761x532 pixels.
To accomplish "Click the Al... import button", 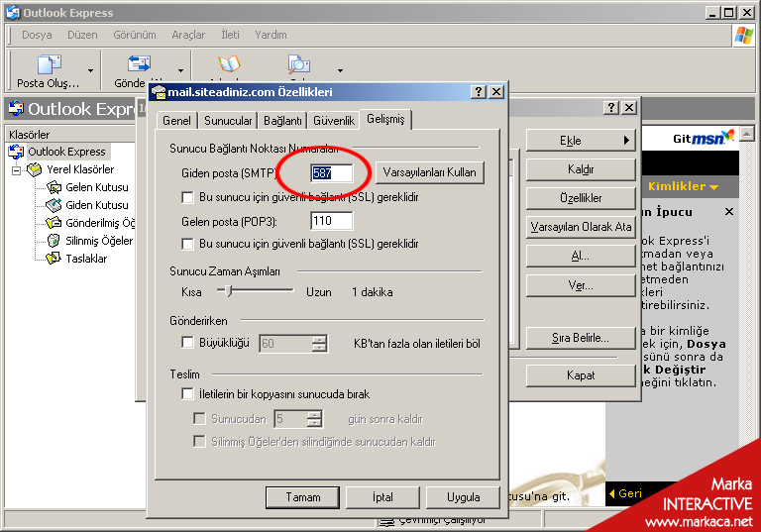I will [581, 256].
